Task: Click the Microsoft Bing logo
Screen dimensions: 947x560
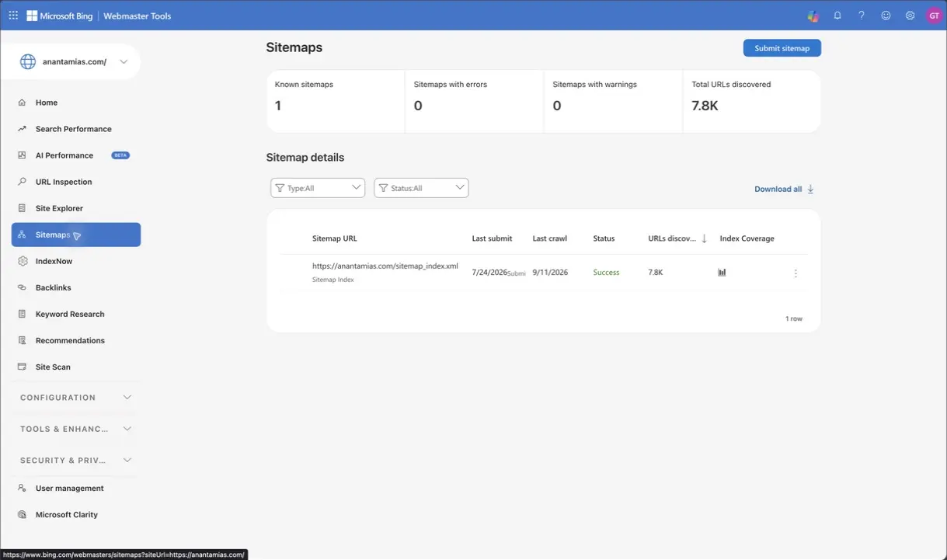Action: (x=60, y=16)
